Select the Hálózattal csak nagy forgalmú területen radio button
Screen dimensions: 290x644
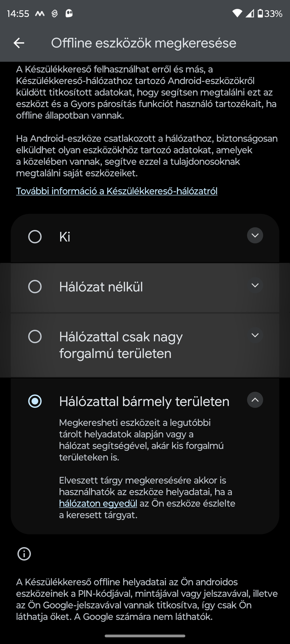point(35,336)
